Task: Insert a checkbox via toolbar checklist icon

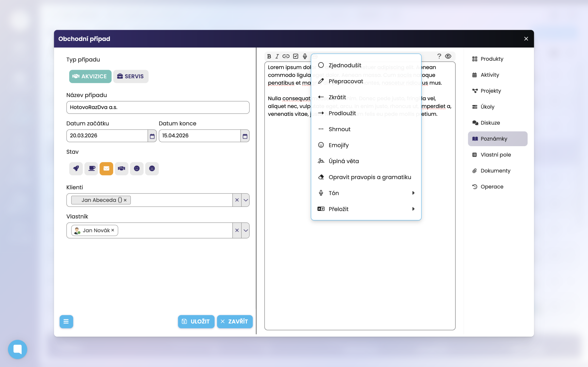Action: 295,56
